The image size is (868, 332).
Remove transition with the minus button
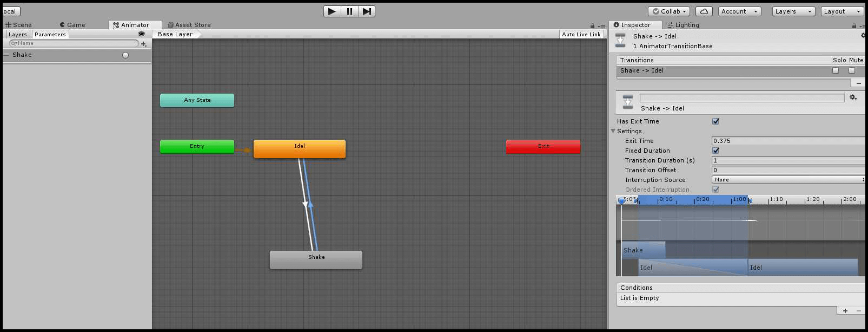click(x=858, y=83)
